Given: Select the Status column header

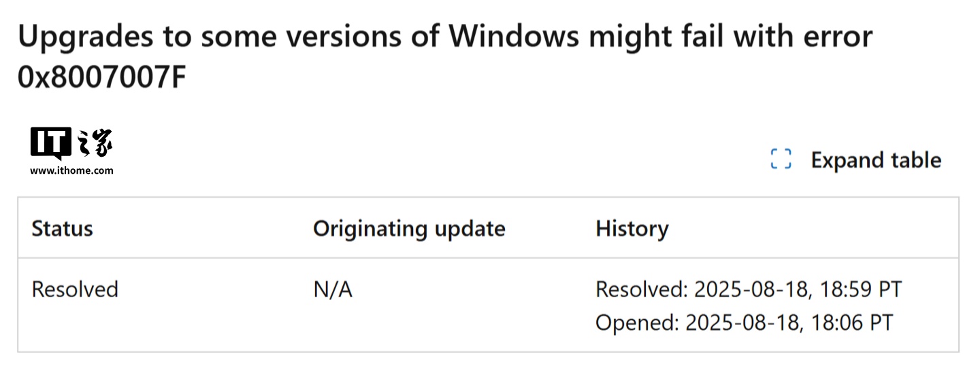Looking at the screenshot, I should pyautogui.click(x=62, y=228).
